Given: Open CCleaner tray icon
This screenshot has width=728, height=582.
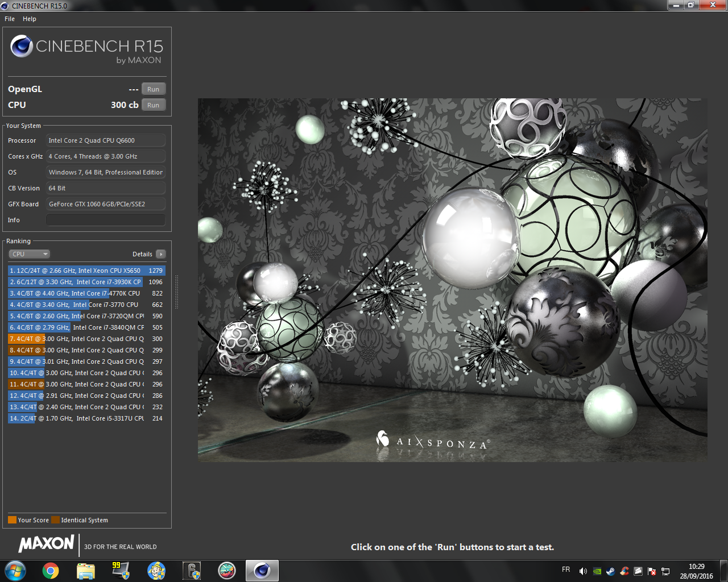Looking at the screenshot, I should pos(624,571).
